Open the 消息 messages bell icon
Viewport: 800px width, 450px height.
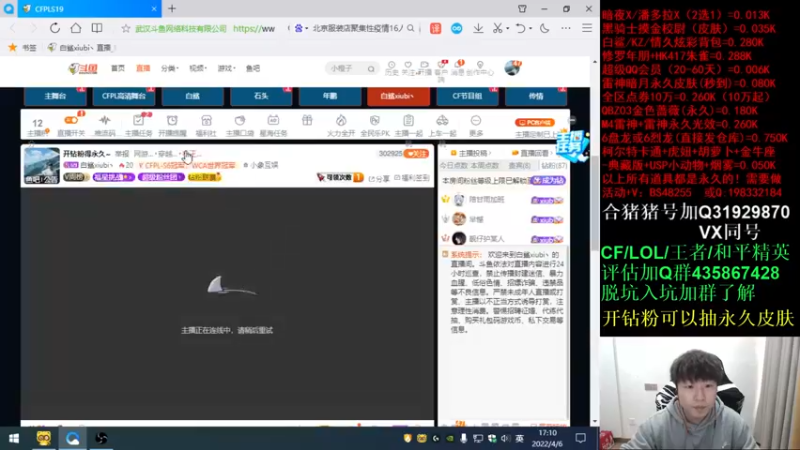point(459,68)
